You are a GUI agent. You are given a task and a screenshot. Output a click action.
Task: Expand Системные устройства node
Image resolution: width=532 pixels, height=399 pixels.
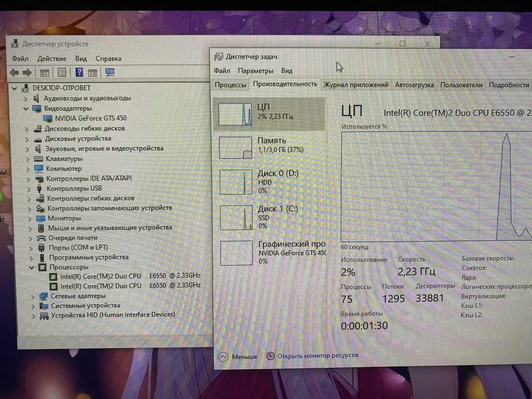click(x=33, y=307)
